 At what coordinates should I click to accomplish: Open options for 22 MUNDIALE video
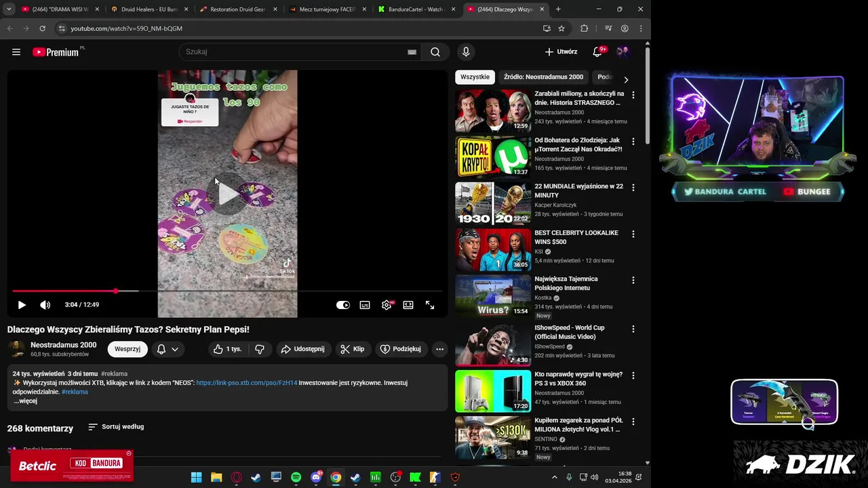click(633, 188)
